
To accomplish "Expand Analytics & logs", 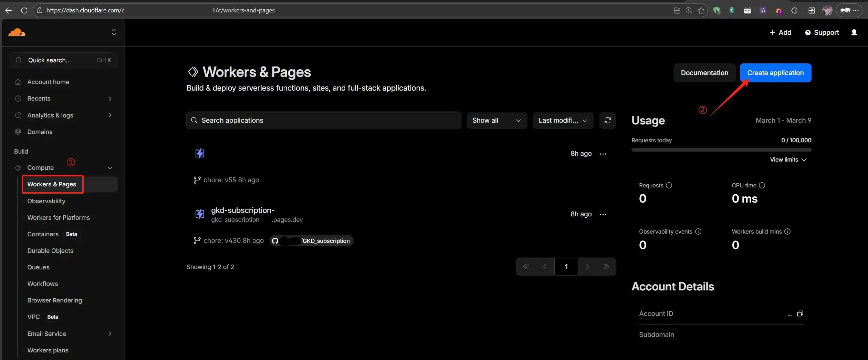I will [110, 115].
